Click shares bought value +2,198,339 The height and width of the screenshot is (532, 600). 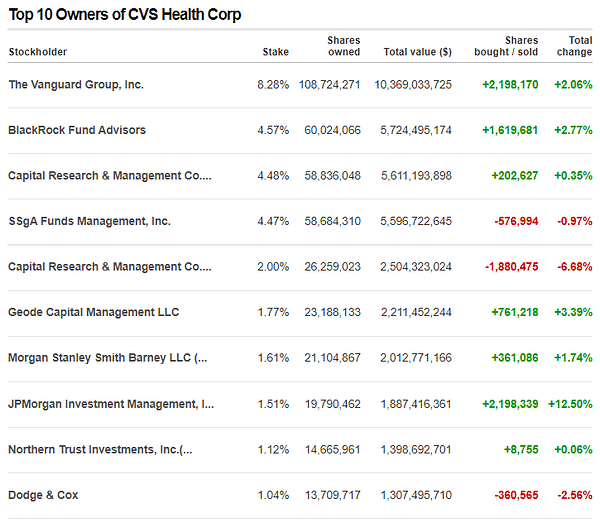point(510,404)
